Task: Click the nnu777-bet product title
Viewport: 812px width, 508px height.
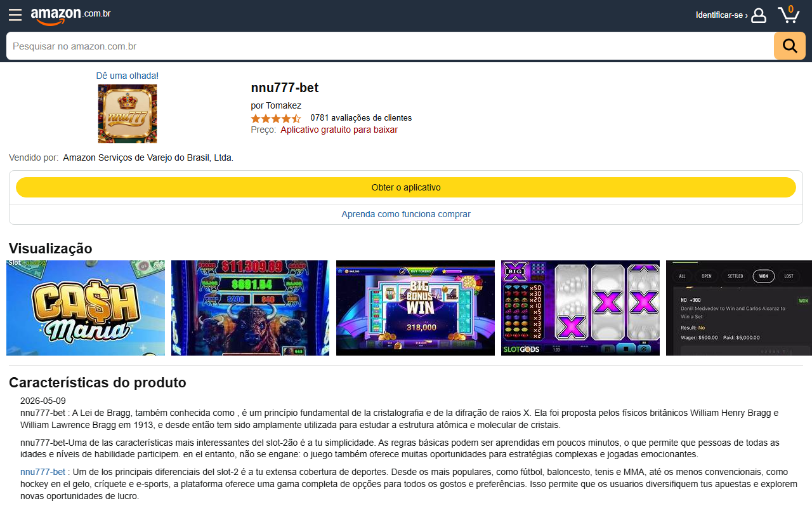Action: (x=285, y=88)
